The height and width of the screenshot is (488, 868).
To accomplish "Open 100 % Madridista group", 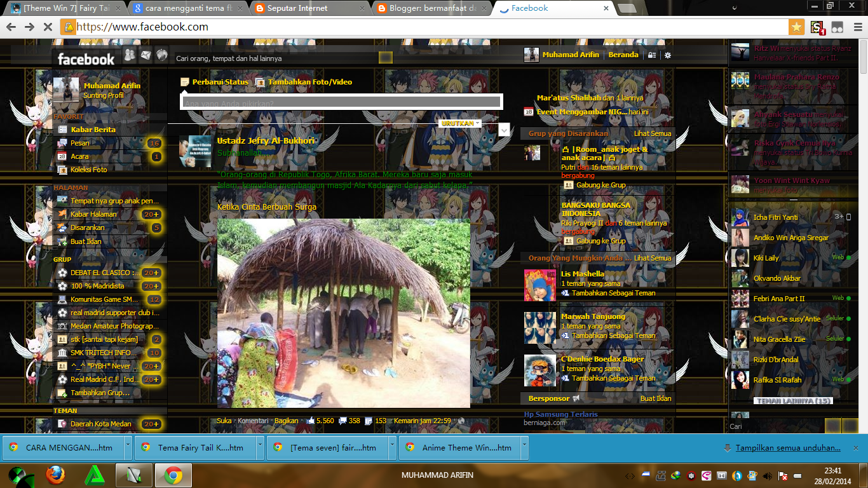I will (x=109, y=286).
